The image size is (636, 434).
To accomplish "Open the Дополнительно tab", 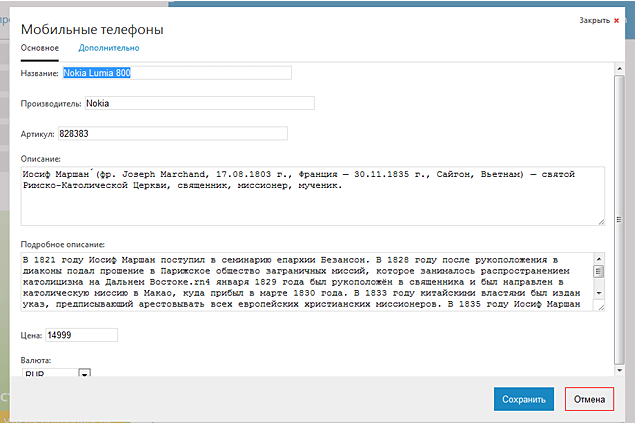I will [108, 47].
